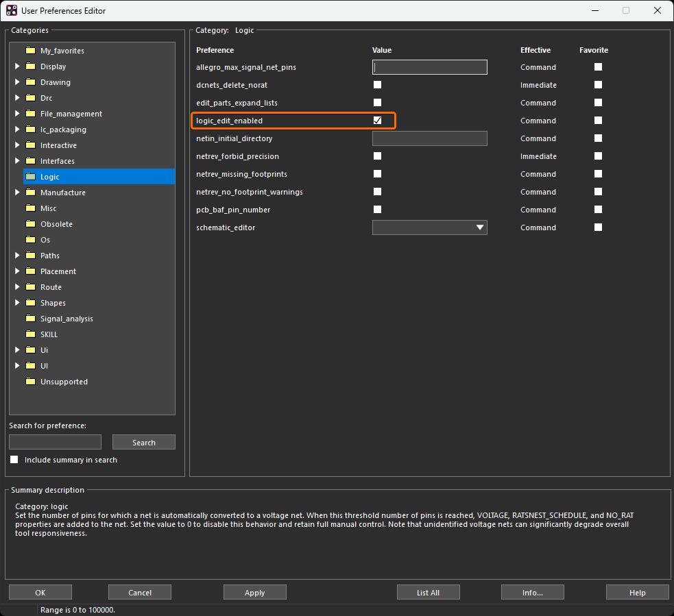The image size is (674, 616).
Task: Click the Signal_analysis folder icon
Action: coord(30,319)
